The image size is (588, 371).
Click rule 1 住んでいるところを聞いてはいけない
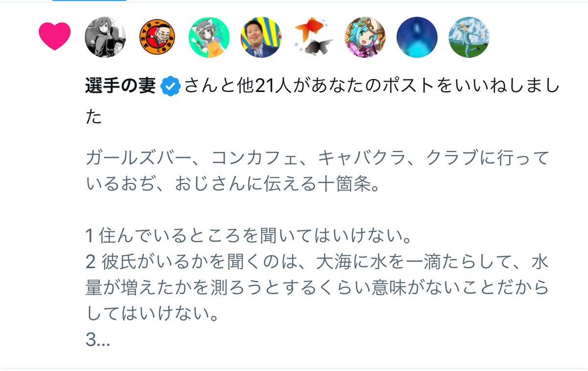click(248, 237)
